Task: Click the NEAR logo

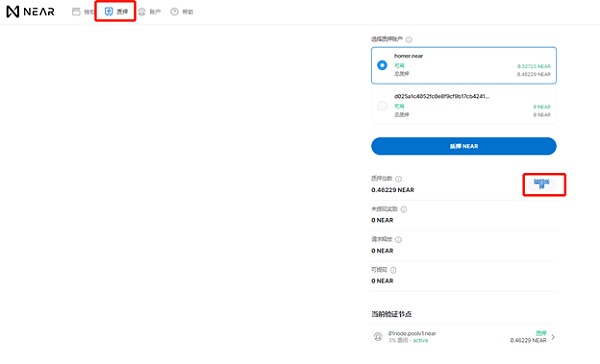Action: (x=31, y=11)
